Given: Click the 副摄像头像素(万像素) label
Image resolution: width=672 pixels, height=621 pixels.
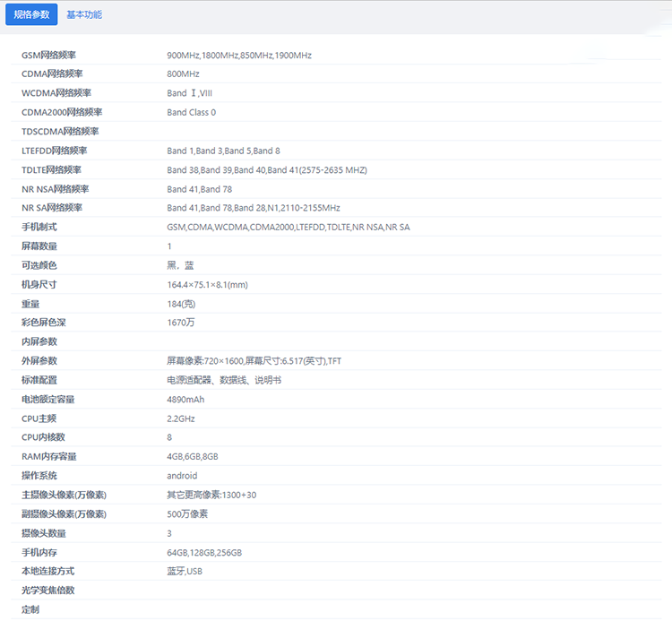Looking at the screenshot, I should (x=65, y=513).
